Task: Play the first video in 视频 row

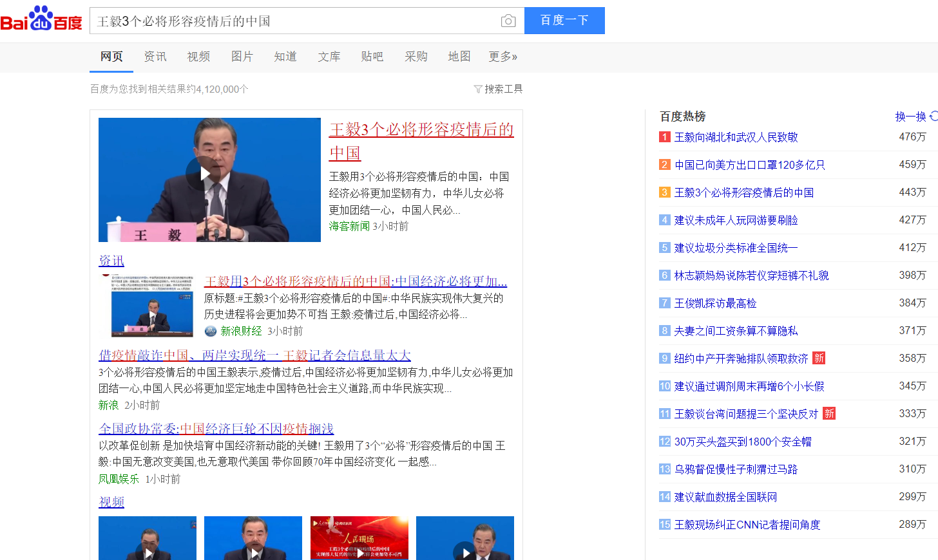Action: pos(148,538)
